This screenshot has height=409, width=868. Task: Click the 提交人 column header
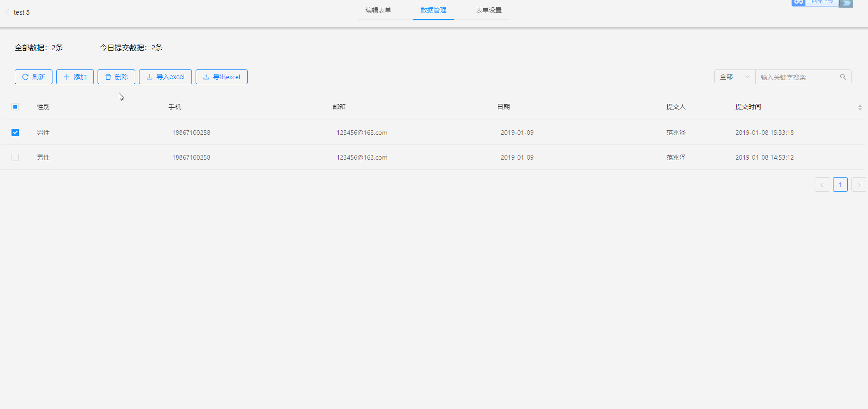pyautogui.click(x=676, y=107)
